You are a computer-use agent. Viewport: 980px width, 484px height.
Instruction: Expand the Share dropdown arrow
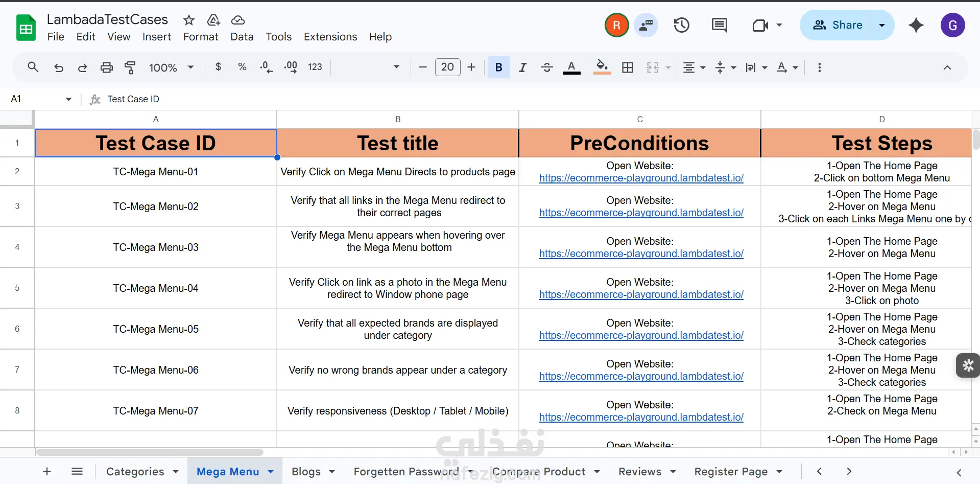(882, 25)
